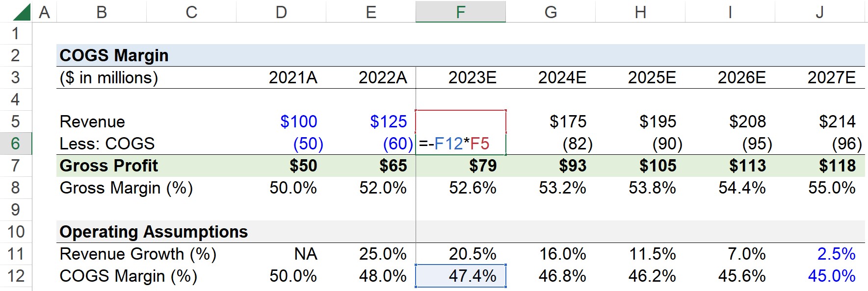Select column J header
868x291 pixels.
click(x=819, y=12)
